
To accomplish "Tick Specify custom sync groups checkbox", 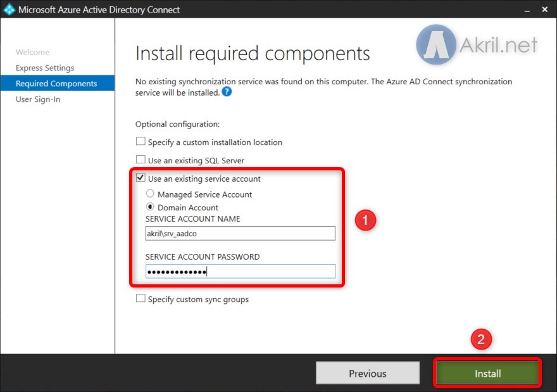I will tap(141, 298).
